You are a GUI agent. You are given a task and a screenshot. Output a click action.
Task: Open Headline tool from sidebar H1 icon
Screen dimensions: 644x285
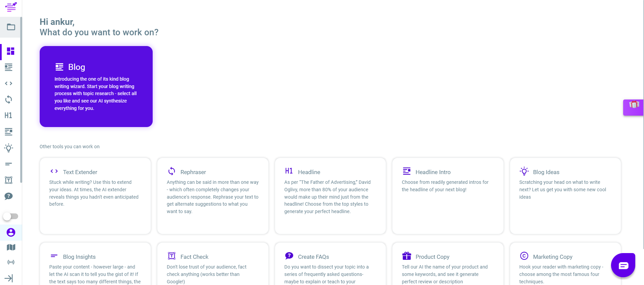[8, 116]
